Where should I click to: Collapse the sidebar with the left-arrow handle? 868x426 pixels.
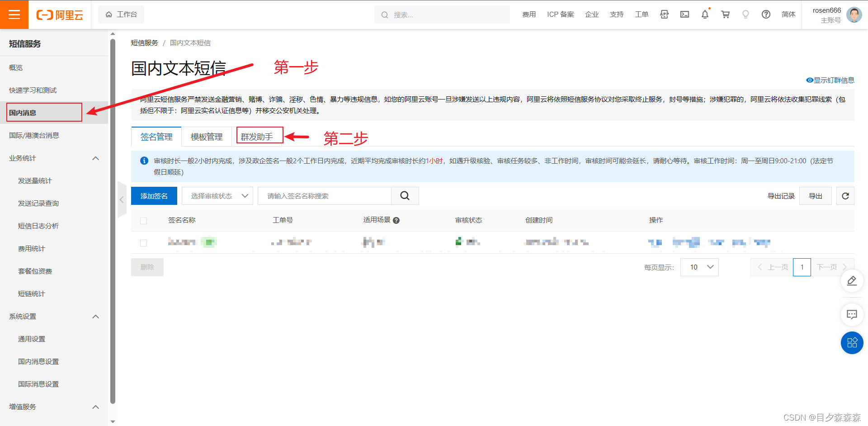[122, 199]
